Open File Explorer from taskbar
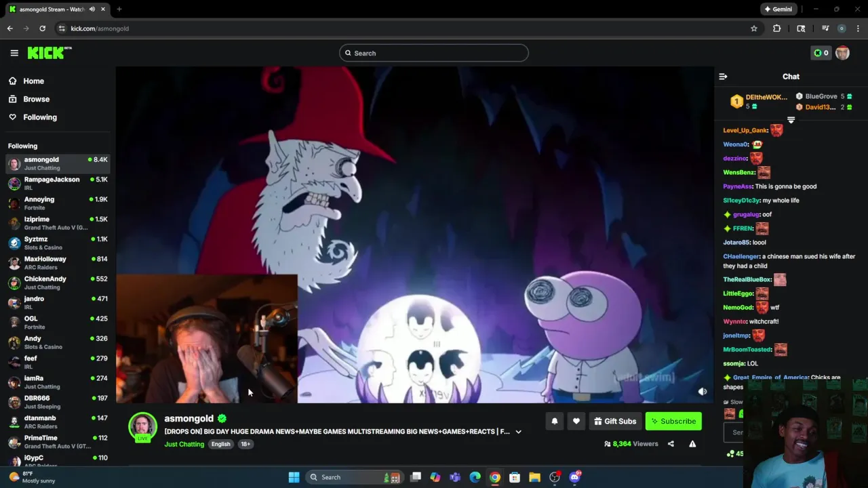This screenshot has width=868, height=488. [534, 477]
